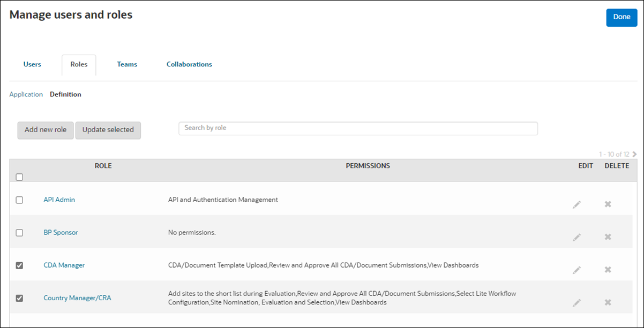
Task: Click the Done button
Action: click(x=621, y=17)
